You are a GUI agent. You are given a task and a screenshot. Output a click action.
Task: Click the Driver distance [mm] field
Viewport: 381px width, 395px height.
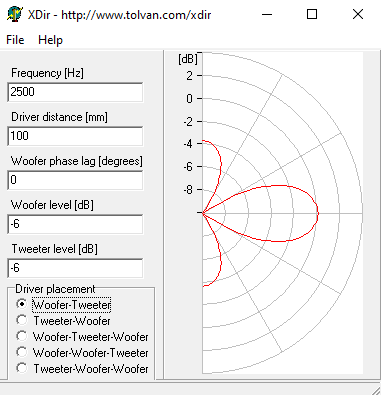point(75,136)
